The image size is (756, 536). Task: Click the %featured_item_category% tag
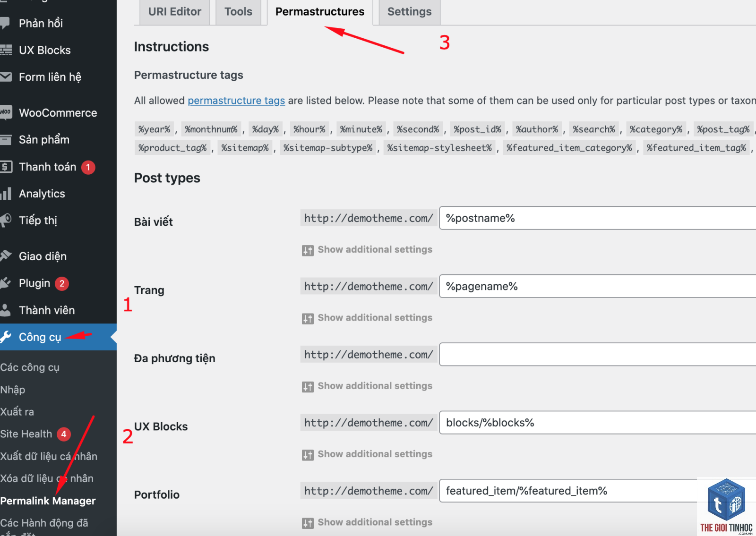click(x=569, y=148)
